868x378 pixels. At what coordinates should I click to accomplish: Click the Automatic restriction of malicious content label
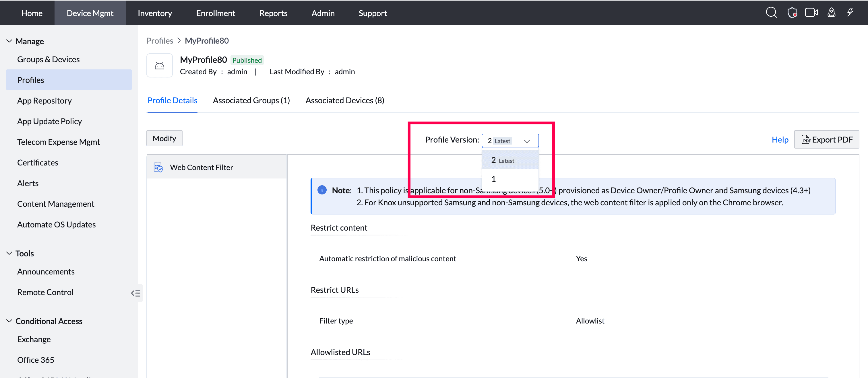point(387,258)
